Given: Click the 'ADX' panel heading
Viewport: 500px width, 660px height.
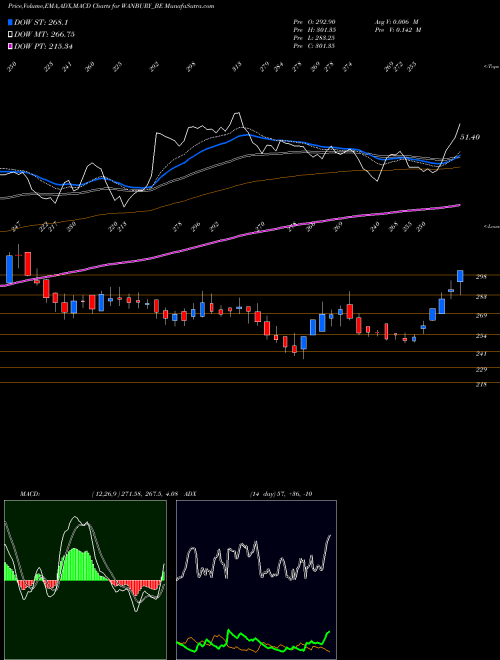Looking at the screenshot, I should click(x=190, y=494).
